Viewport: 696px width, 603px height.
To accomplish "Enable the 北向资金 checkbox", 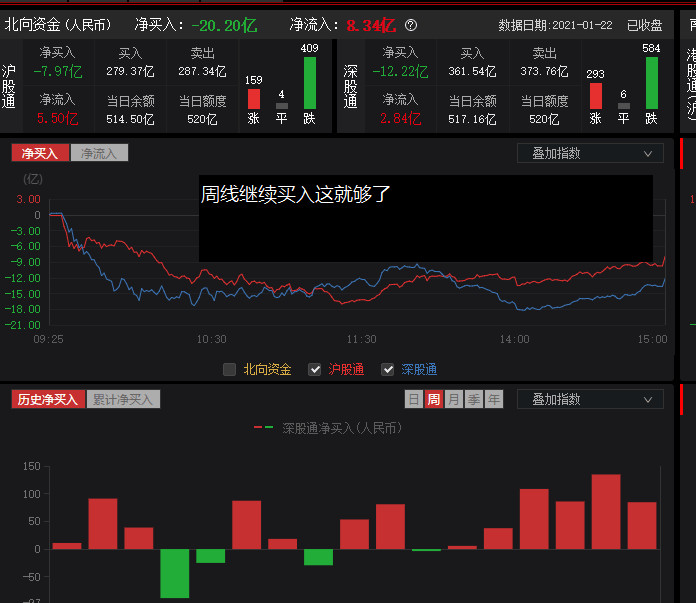I will pyautogui.click(x=229, y=369).
